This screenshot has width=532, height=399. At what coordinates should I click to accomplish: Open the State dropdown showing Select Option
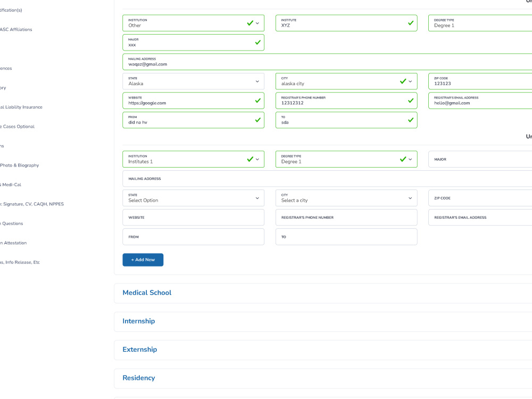tap(193, 198)
